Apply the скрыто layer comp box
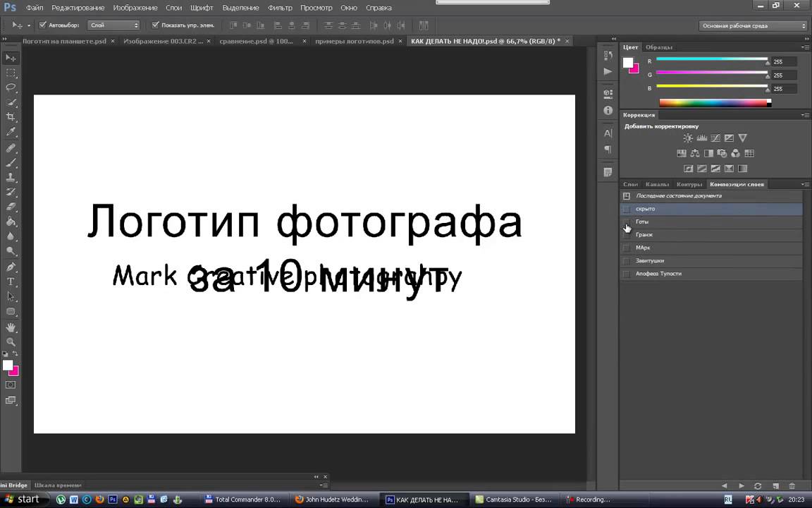The image size is (812, 508). point(626,209)
